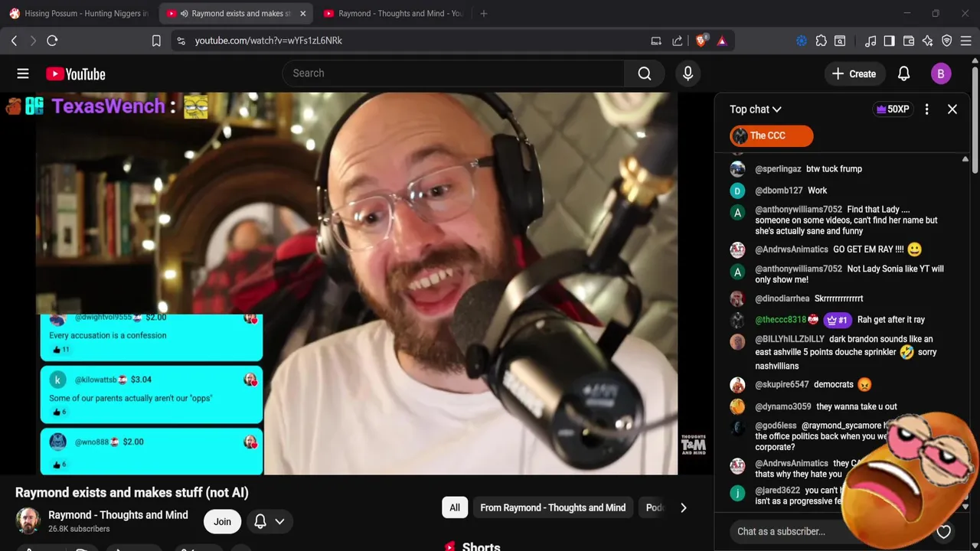Open the media playlist music note icon
Image resolution: width=980 pixels, height=551 pixels.
pos(871,41)
